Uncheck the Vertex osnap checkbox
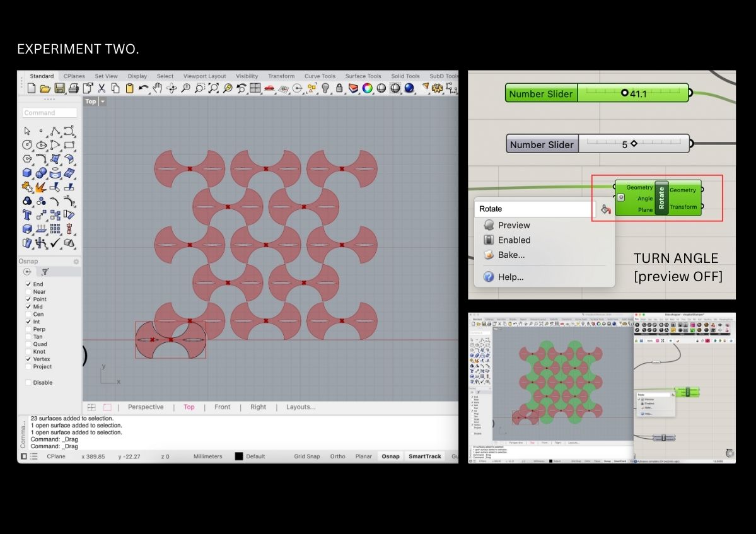This screenshot has width=756, height=534. coord(28,359)
